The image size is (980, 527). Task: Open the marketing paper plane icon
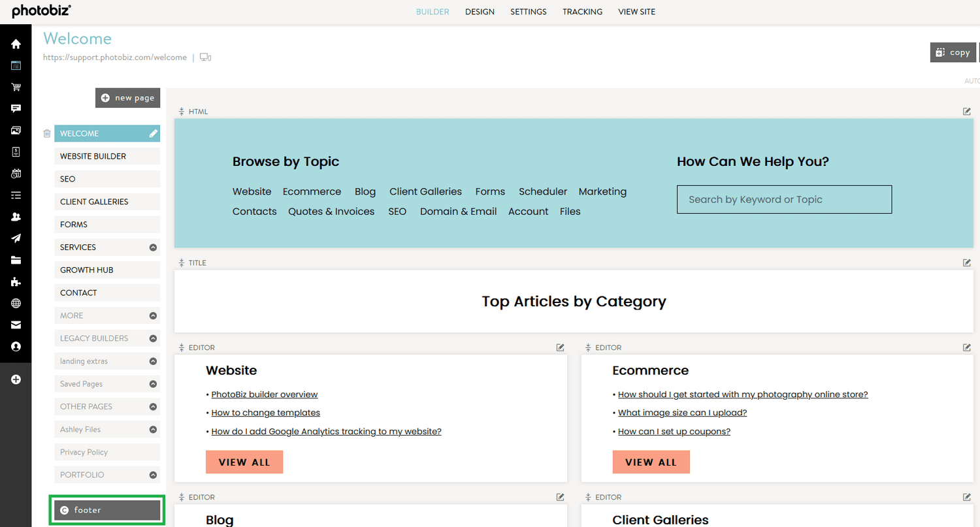pyautogui.click(x=16, y=238)
